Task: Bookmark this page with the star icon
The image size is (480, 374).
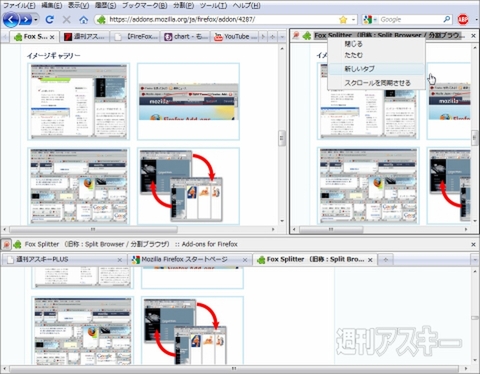Action: coord(343,20)
